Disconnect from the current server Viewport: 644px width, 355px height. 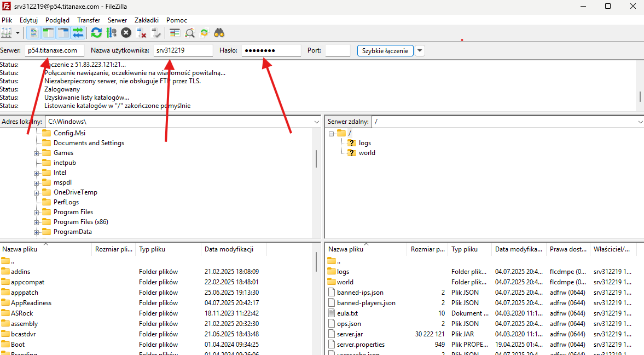click(x=141, y=33)
